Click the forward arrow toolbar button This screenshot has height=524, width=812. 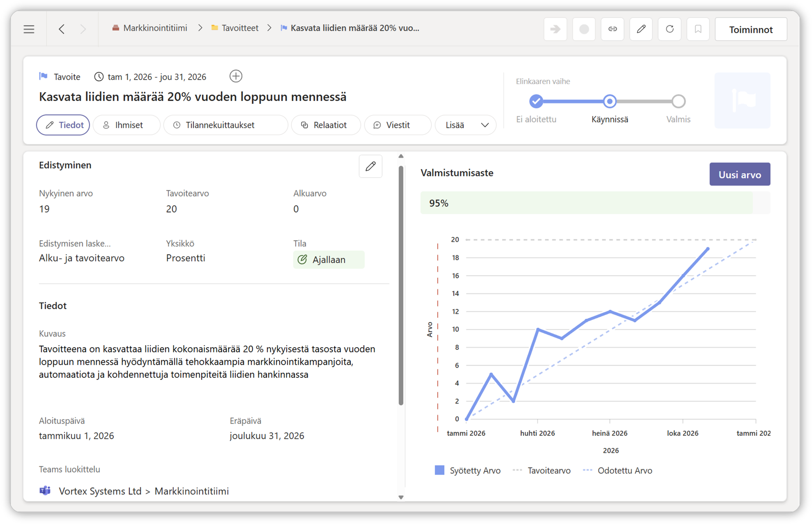point(555,29)
